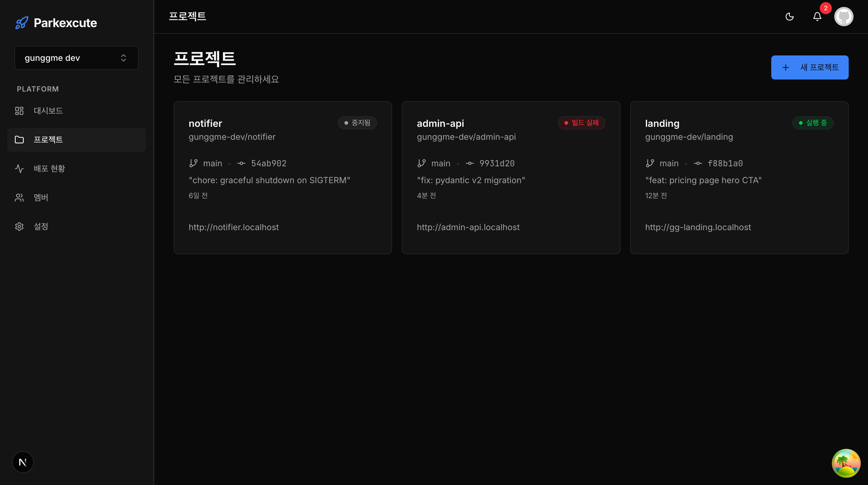This screenshot has height=485, width=868.
Task: Open the notifier project card title
Action: [x=205, y=124]
